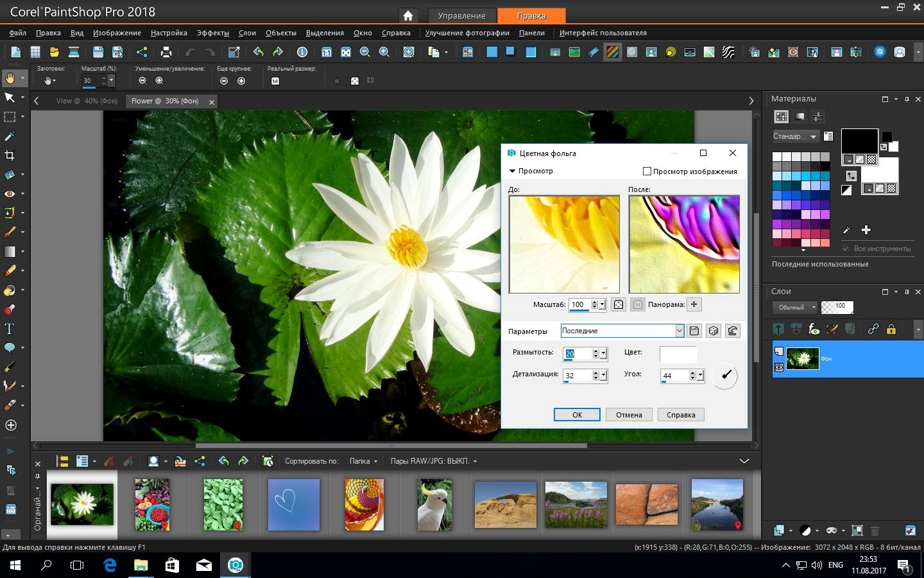Click the Share icon in main toolbar
The height and width of the screenshot is (578, 924).
point(142,53)
